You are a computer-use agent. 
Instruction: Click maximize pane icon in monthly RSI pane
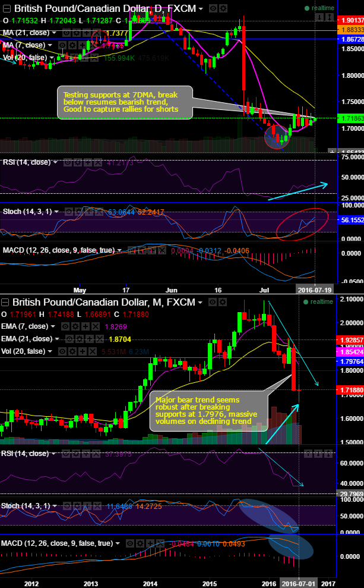tap(328, 454)
